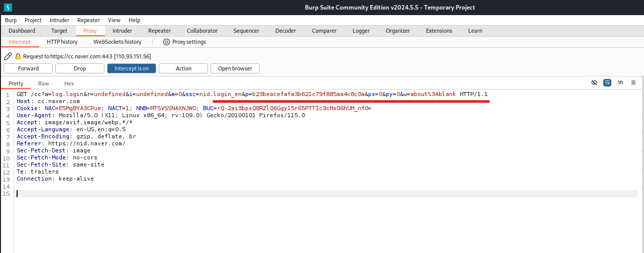This screenshot has height=253, width=644.
Task: Click the Open browser button
Action: 235,68
